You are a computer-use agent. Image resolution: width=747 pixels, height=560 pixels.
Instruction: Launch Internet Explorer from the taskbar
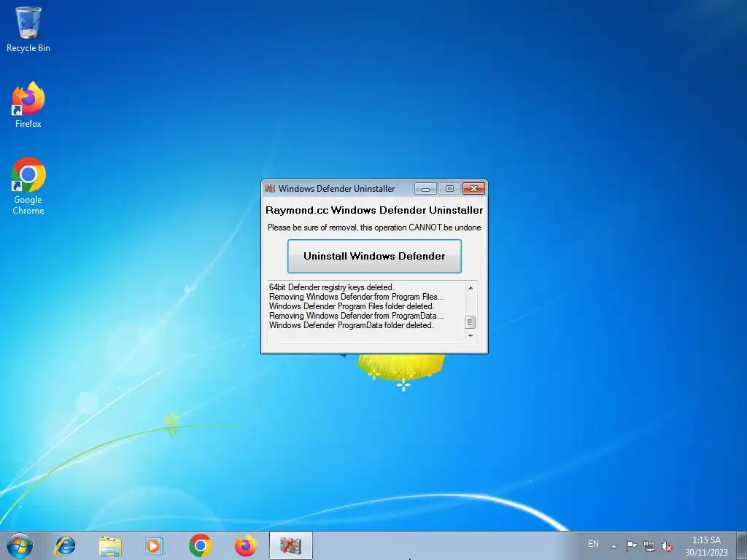(65, 545)
